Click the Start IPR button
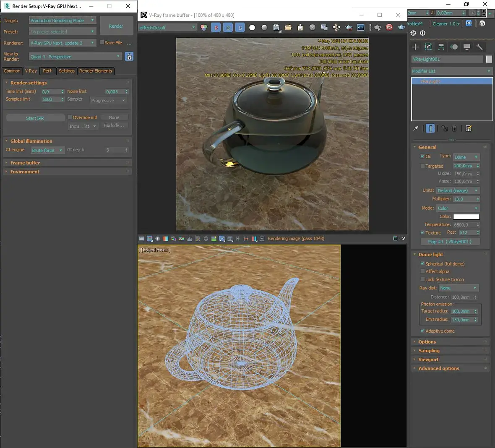495x448 pixels. coord(35,118)
